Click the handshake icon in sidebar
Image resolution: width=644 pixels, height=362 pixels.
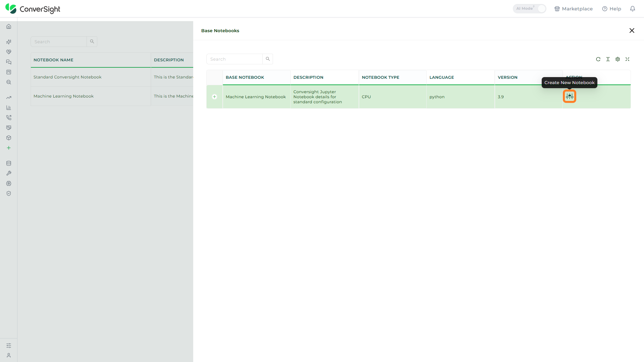click(9, 128)
